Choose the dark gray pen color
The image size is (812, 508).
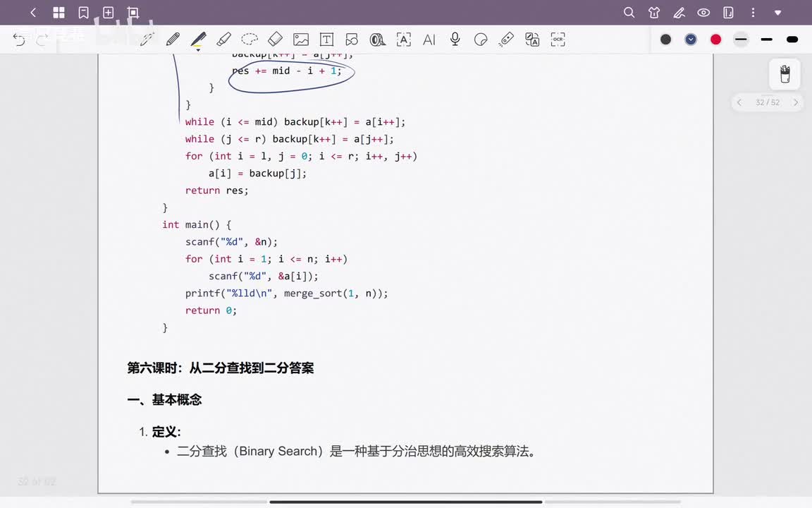(665, 40)
